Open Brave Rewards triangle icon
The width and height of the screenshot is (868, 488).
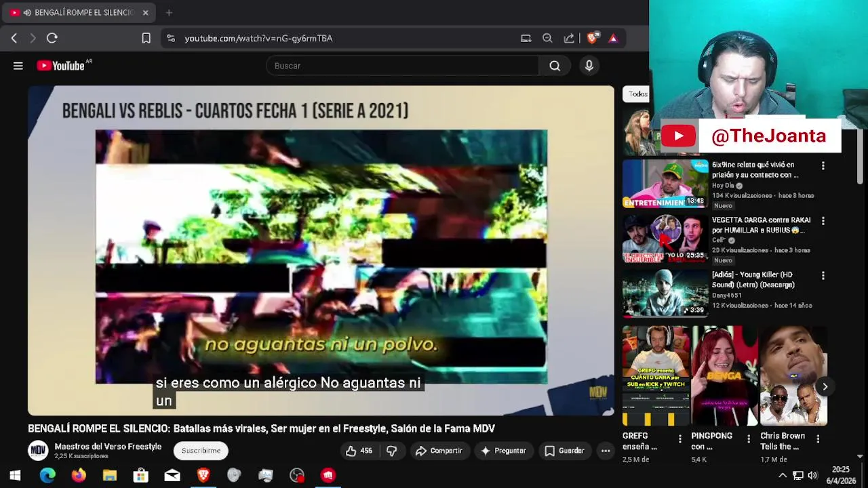pyautogui.click(x=613, y=39)
